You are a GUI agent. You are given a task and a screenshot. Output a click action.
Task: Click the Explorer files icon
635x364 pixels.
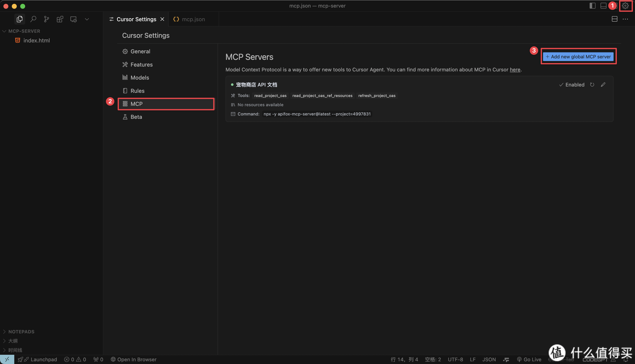point(20,19)
